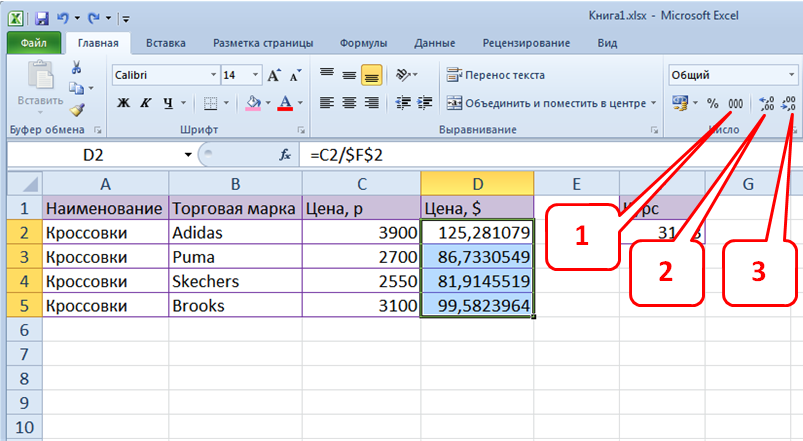Open the Формулы ribbon tab
Image resolution: width=803 pixels, height=441 pixels.
coord(363,43)
